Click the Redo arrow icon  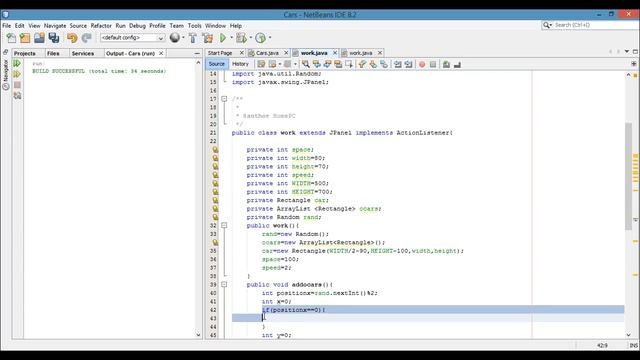point(87,38)
